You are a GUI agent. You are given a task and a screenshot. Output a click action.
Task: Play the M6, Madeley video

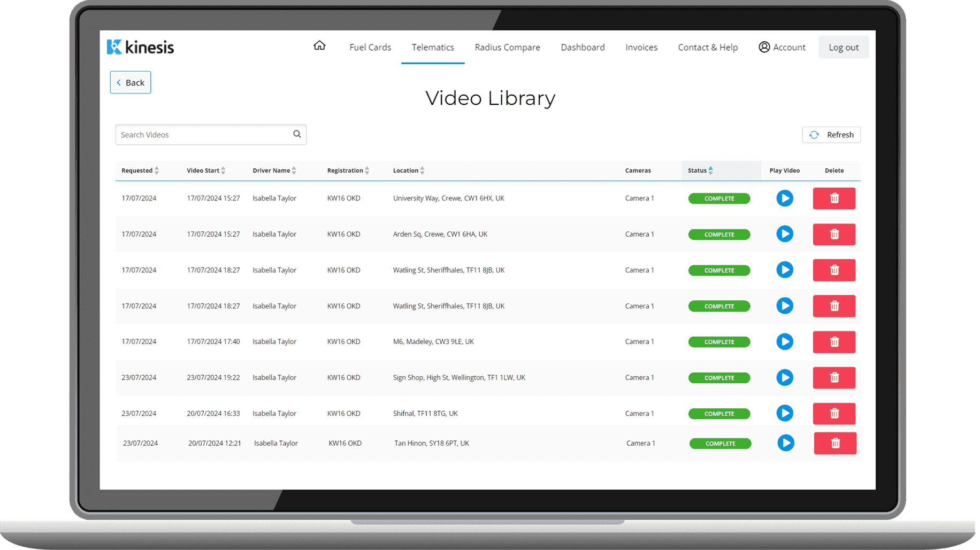click(x=784, y=342)
